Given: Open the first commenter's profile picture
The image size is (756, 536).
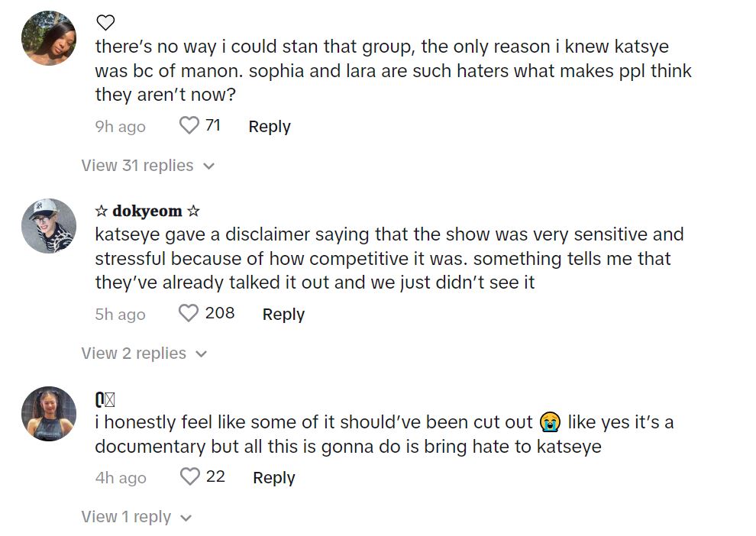Looking at the screenshot, I should [x=49, y=38].
